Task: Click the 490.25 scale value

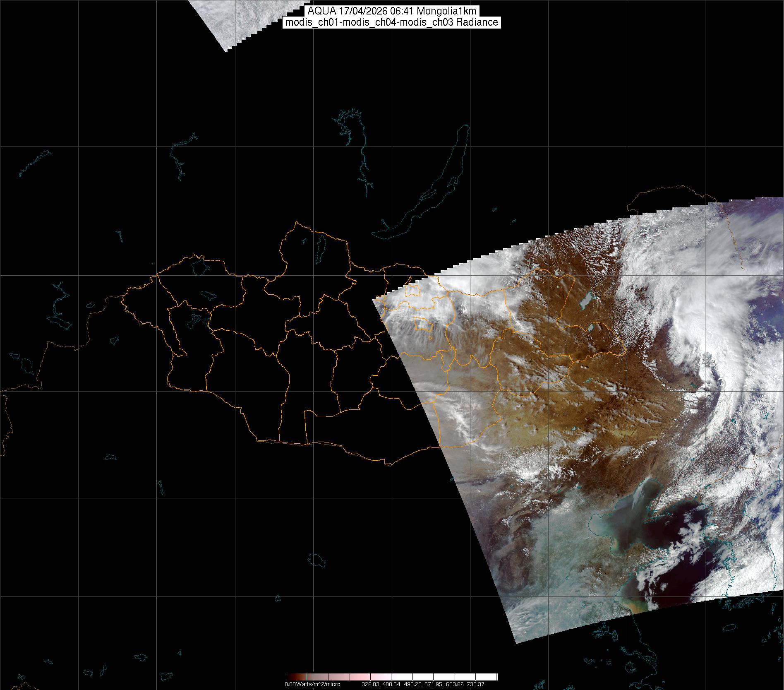Action: point(412,684)
